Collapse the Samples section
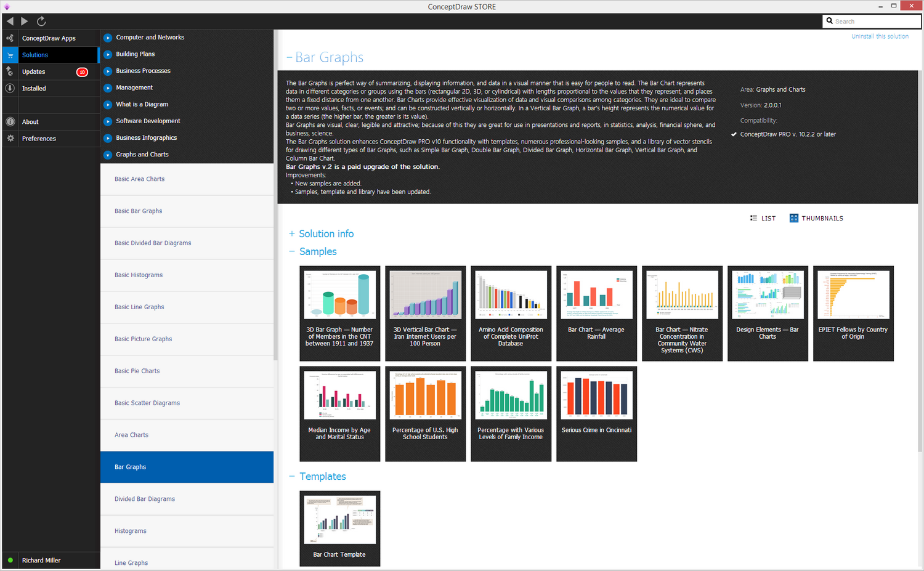The height and width of the screenshot is (571, 924). pos(292,251)
